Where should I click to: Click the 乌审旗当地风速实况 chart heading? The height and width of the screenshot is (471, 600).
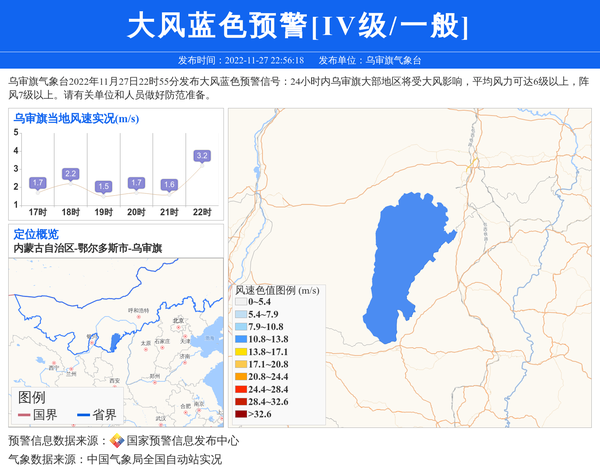pyautogui.click(x=76, y=119)
